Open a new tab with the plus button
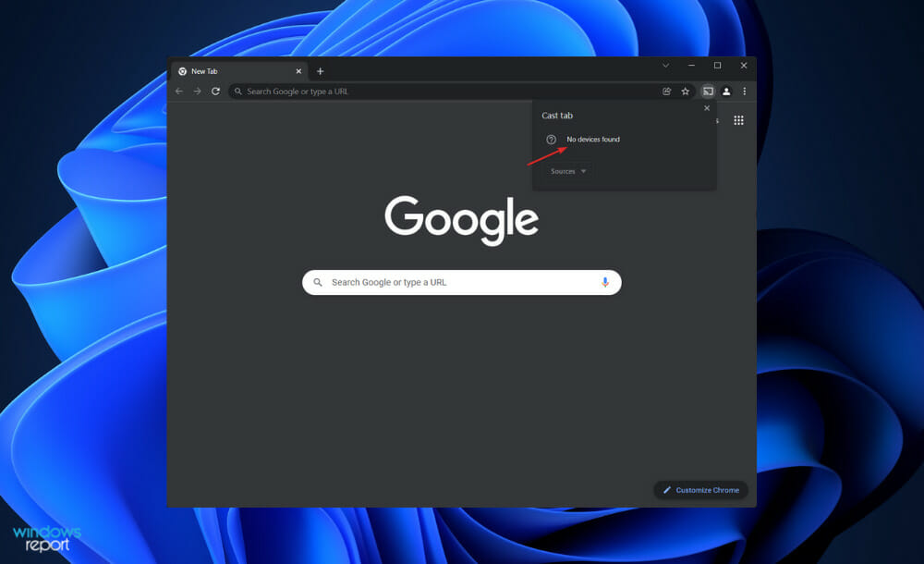 pyautogui.click(x=320, y=71)
